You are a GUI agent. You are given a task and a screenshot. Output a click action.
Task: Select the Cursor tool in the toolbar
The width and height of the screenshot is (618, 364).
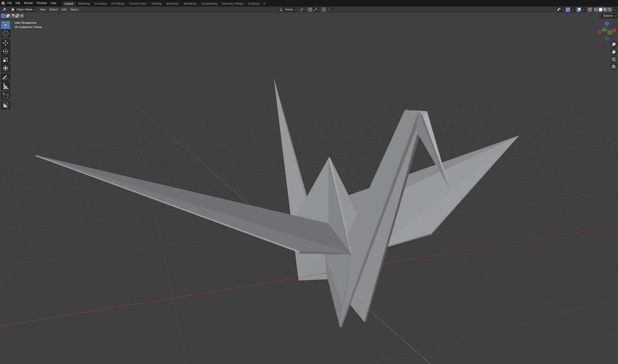tap(5, 33)
